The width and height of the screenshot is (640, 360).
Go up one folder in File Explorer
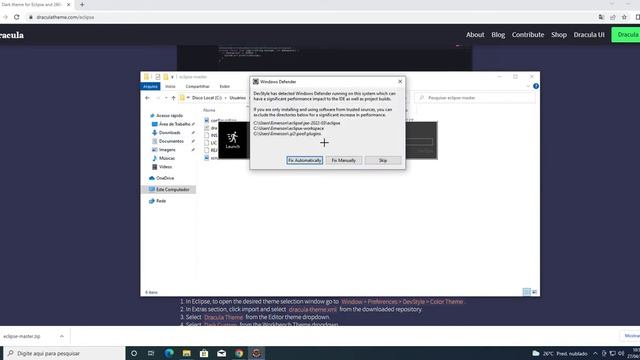tap(173, 98)
